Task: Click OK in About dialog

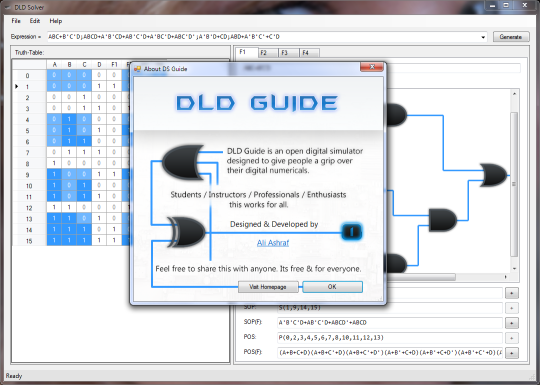Action: (x=332, y=287)
